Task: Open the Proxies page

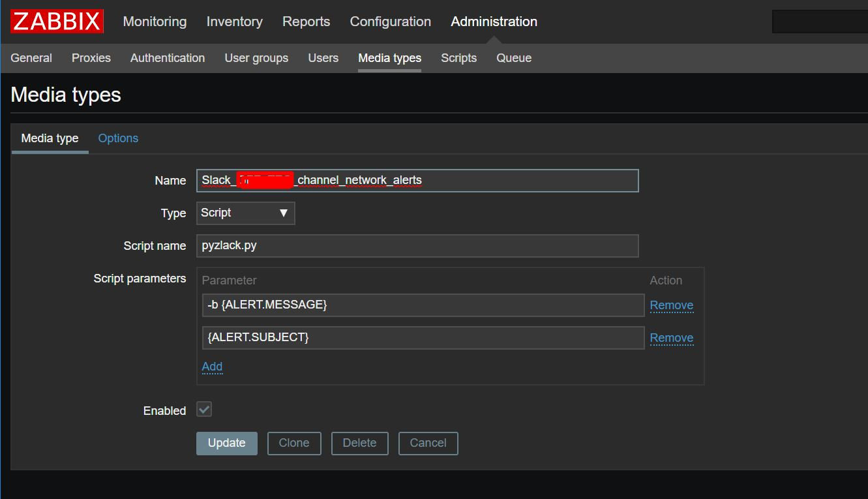Action: click(91, 58)
